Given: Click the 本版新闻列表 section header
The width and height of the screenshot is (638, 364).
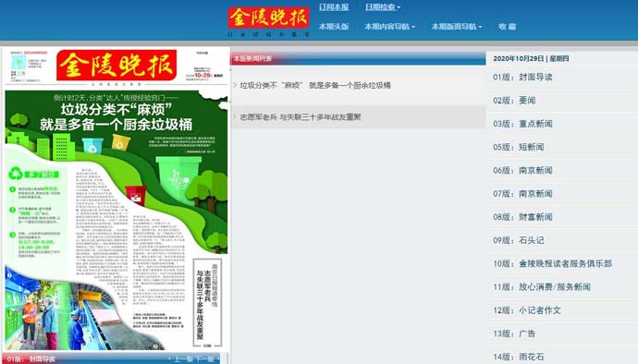Looking at the screenshot, I should click(252, 58).
